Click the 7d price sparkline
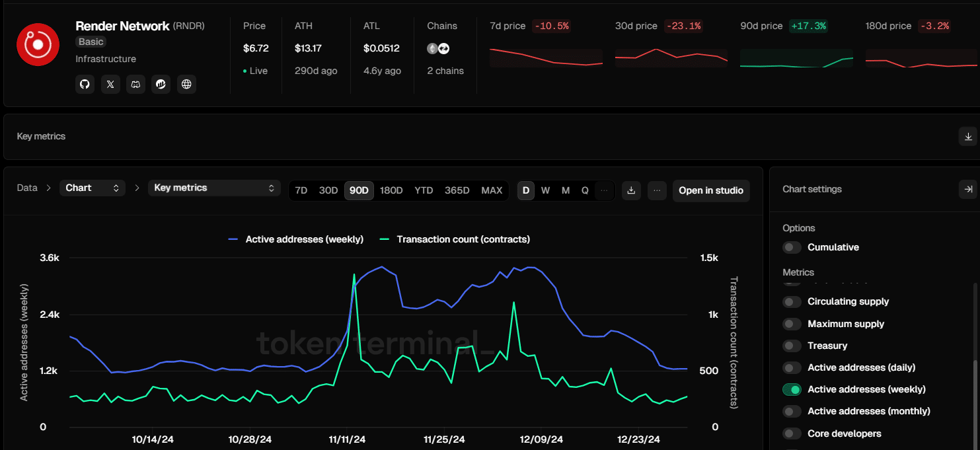The height and width of the screenshot is (450, 980). [546, 58]
